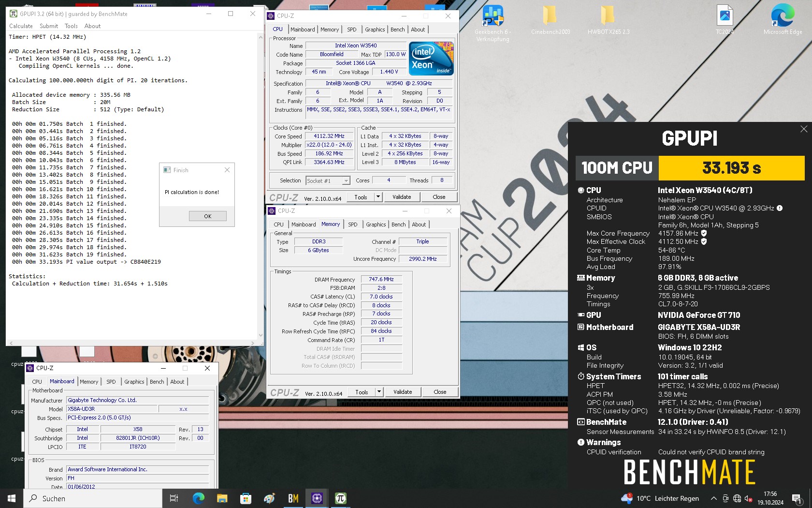Viewport: 812px width, 508px height.
Task: Open the Submit menu in GPUPI
Action: click(49, 26)
